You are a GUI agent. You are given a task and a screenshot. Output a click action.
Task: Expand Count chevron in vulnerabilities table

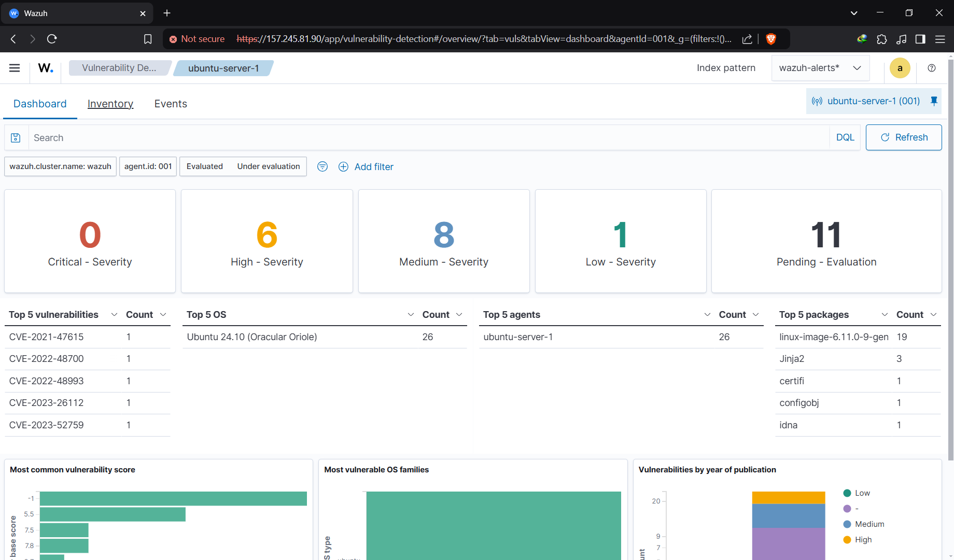(163, 315)
